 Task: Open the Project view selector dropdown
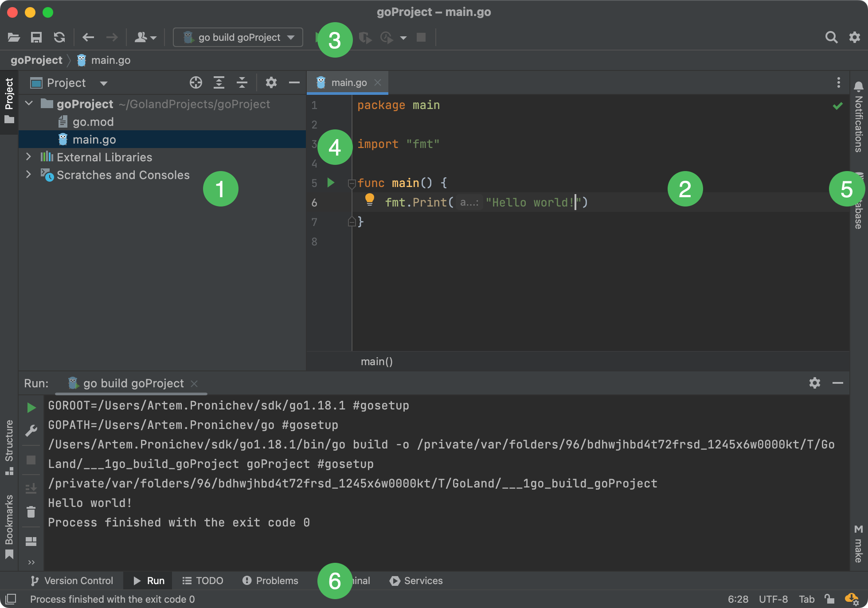click(x=69, y=83)
